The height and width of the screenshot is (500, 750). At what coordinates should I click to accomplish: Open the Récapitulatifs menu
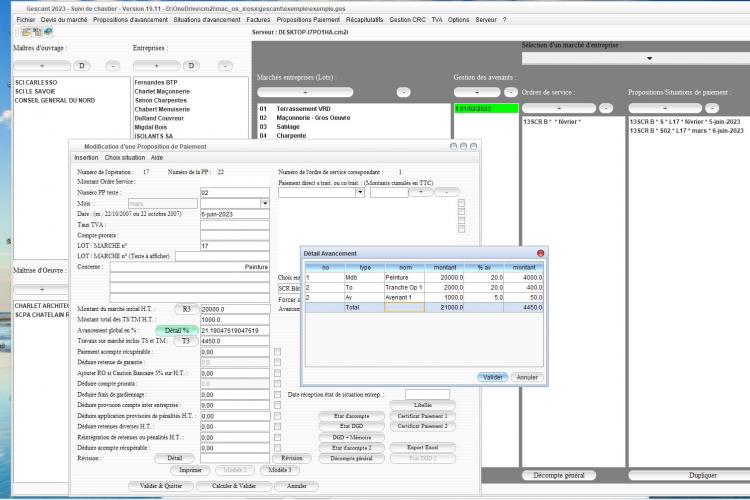click(364, 20)
